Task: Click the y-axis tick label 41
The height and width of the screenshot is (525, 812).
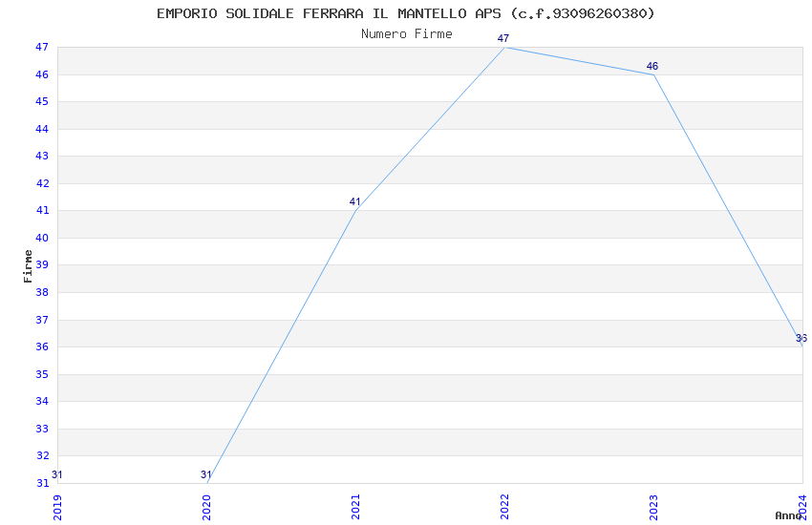Action: [42, 211]
